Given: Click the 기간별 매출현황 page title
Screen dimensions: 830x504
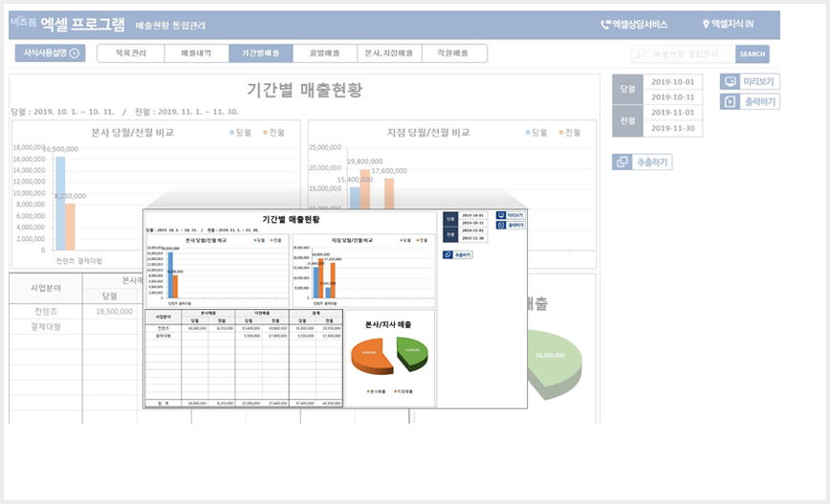Looking at the screenshot, I should (x=305, y=90).
